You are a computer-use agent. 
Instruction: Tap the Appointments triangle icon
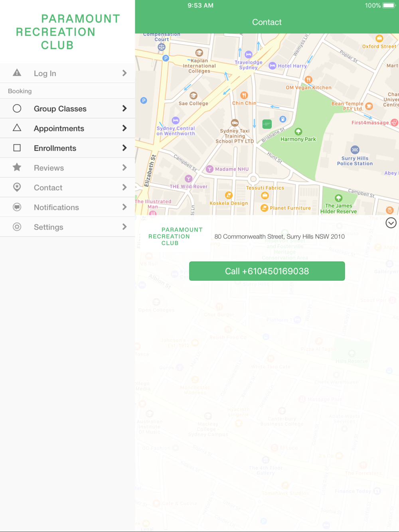click(x=17, y=128)
